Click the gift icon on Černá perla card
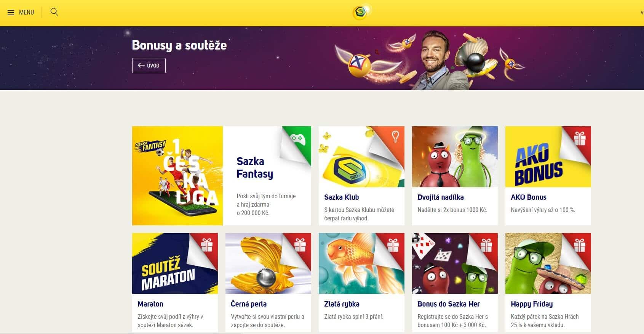644x334 pixels. coord(300,245)
